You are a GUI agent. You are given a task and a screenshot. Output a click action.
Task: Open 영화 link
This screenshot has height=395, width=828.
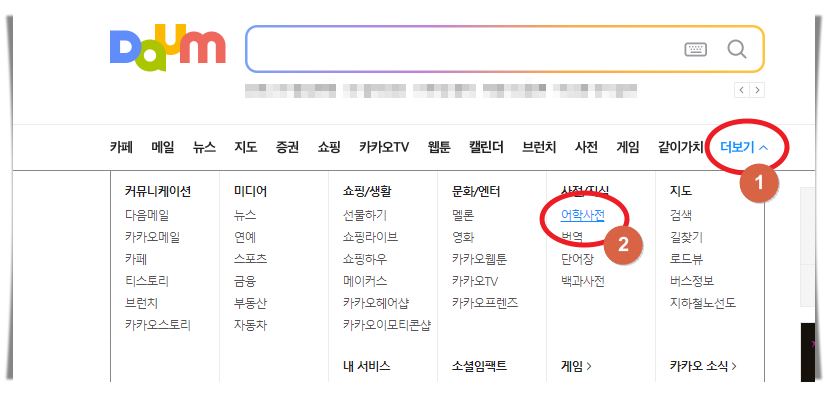[x=463, y=237]
